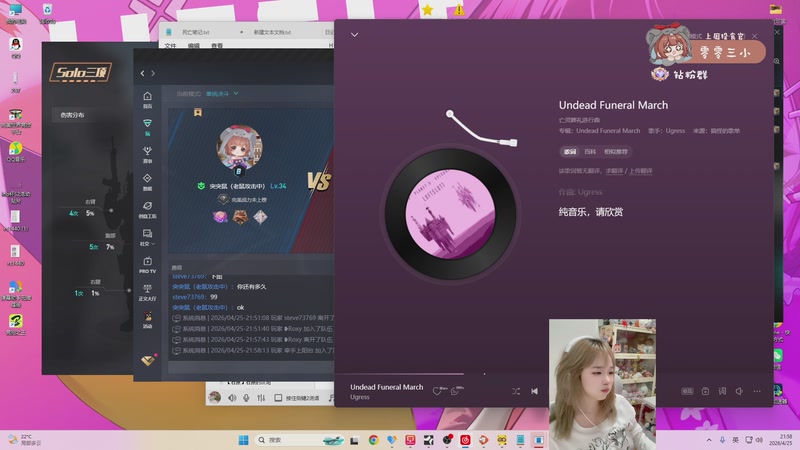Viewport: 800px width, 450px height.
Task: Open the match icon in the platform sidebar
Action: [147, 127]
